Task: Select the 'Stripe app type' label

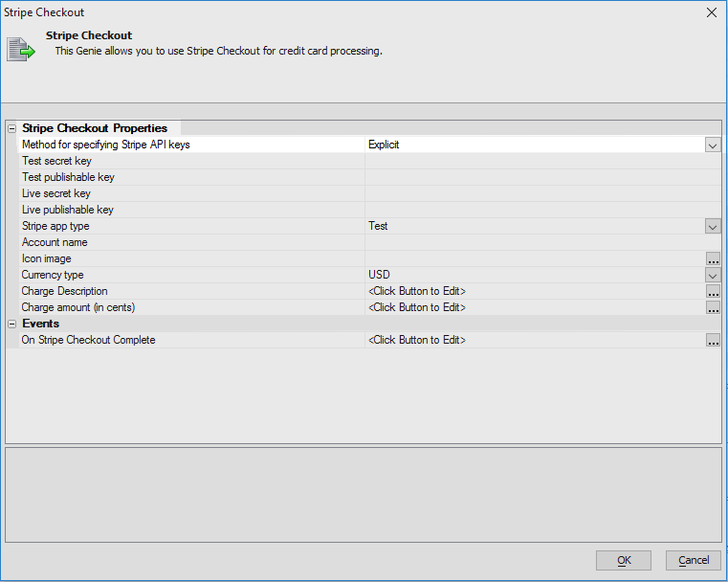Action: pos(55,226)
